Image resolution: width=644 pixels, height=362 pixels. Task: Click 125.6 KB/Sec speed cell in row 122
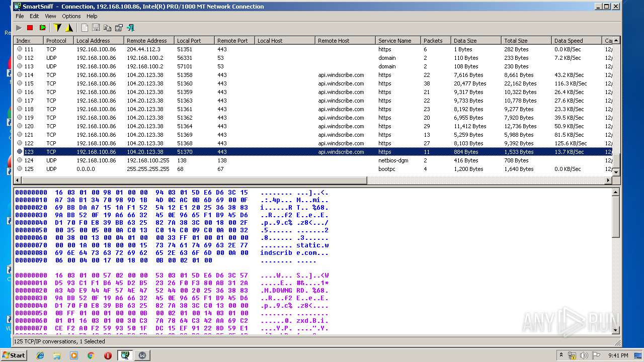pyautogui.click(x=571, y=143)
